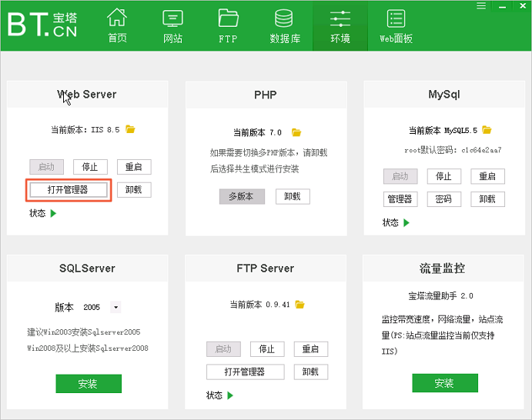Viewport: 532px width, 420px height.
Task: Minimize the BT panel window
Action: click(503, 6)
